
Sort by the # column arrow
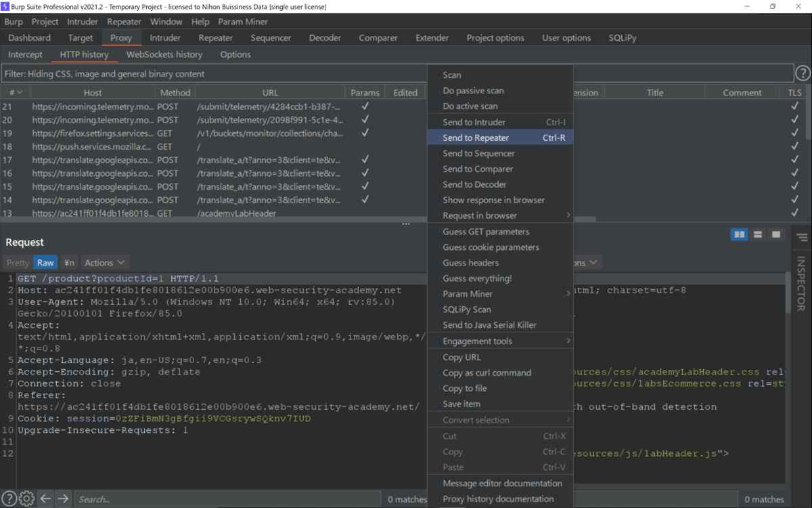[x=20, y=93]
